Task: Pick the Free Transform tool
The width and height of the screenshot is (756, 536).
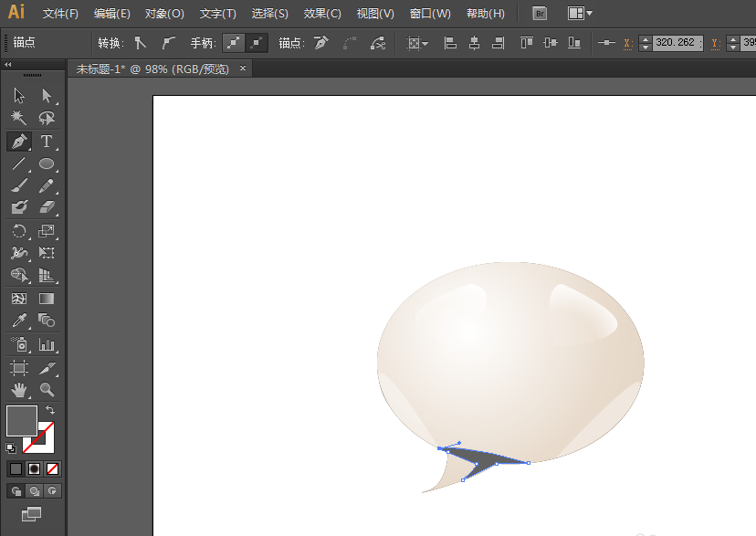Action: [x=47, y=253]
